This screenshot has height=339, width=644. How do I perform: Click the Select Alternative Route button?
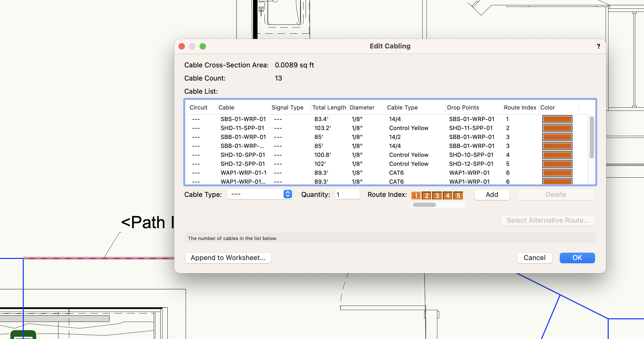coord(547,220)
